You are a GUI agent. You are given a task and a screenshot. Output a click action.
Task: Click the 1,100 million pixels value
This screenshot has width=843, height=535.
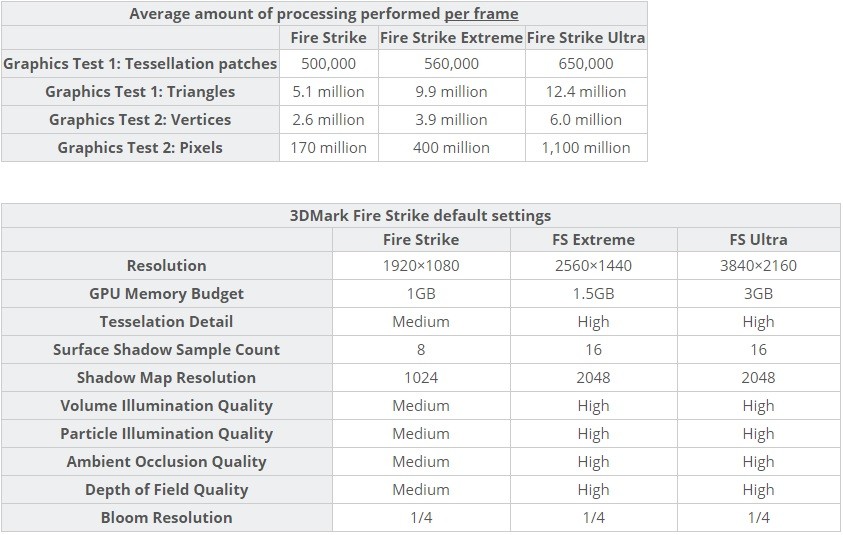coord(586,147)
